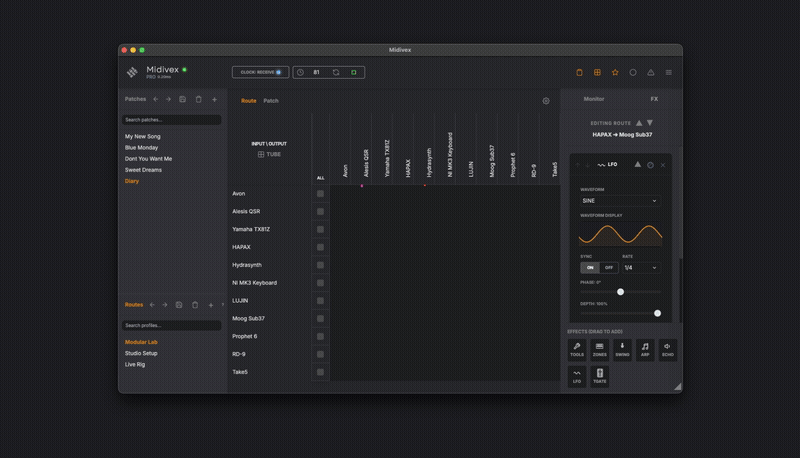Image resolution: width=800 pixels, height=458 pixels.
Task: Toggle the ALL checkbox for Yamaha TX81Z
Action: (x=320, y=230)
